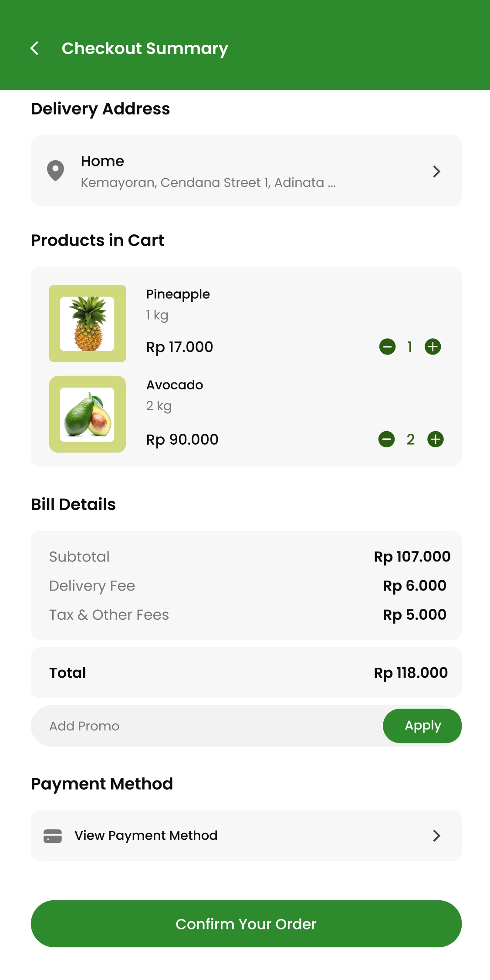Click the credit card payment icon

click(x=53, y=836)
